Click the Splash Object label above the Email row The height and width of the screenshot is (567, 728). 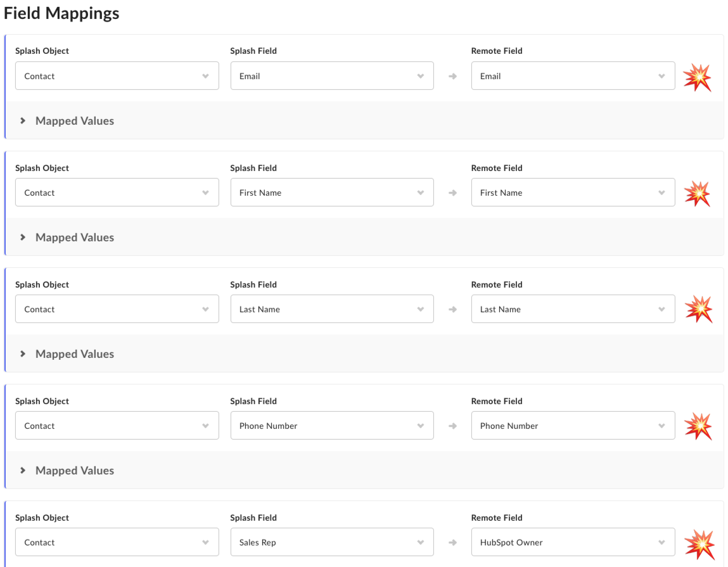42,51
